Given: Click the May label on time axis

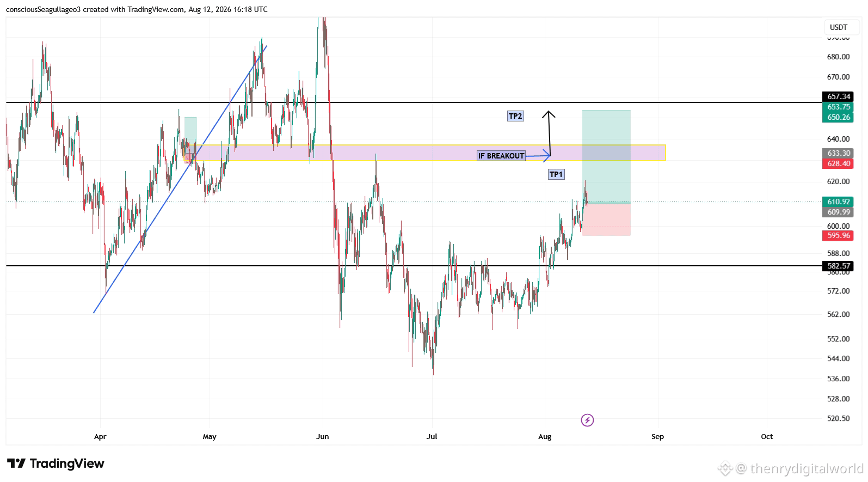Looking at the screenshot, I should pos(210,436).
